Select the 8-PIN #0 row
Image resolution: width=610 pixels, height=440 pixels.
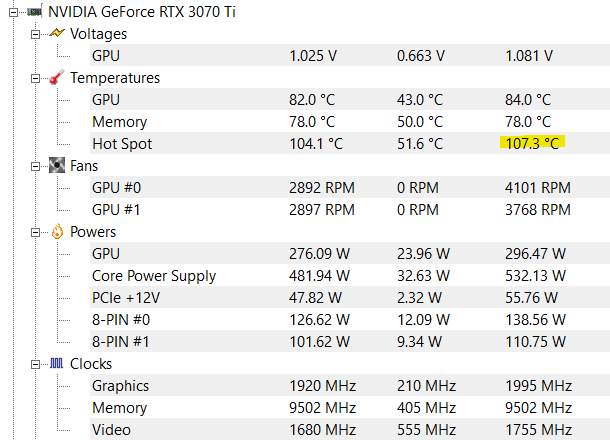click(350, 319)
